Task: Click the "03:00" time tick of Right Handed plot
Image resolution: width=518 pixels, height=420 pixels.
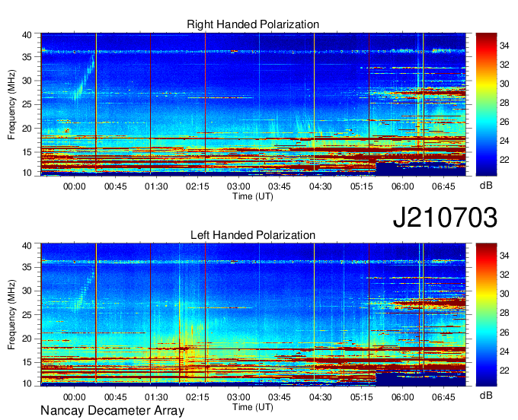Action: pyautogui.click(x=238, y=186)
